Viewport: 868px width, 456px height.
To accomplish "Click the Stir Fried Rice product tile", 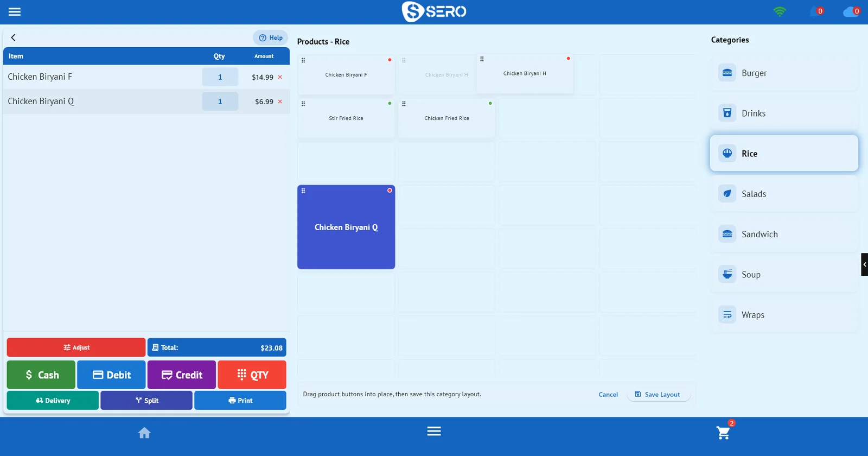I will [346, 118].
